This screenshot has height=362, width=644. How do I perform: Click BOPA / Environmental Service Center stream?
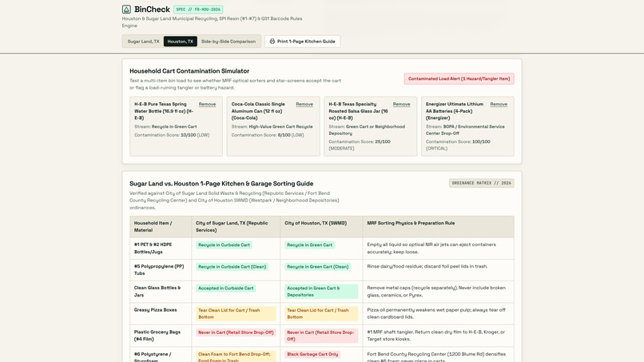465,129
